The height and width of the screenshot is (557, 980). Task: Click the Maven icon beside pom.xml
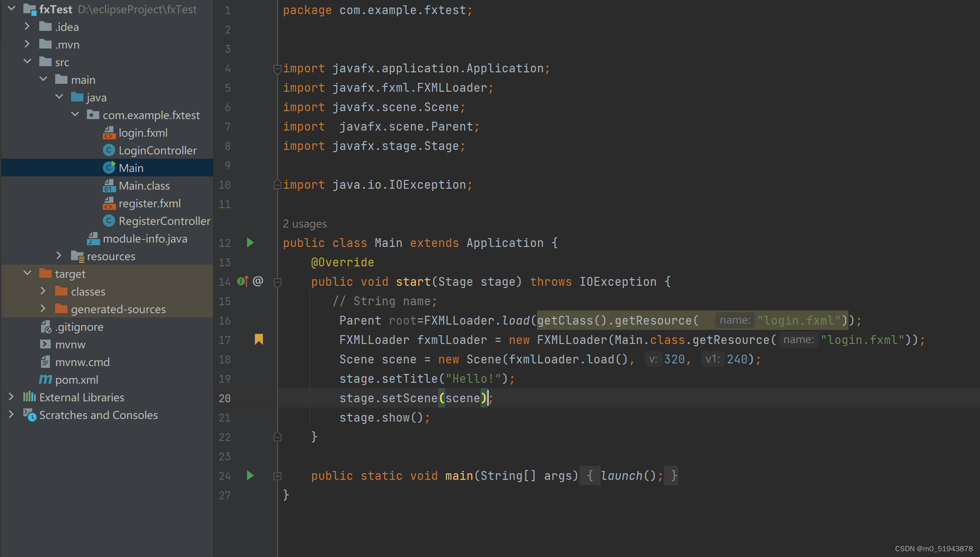(45, 379)
